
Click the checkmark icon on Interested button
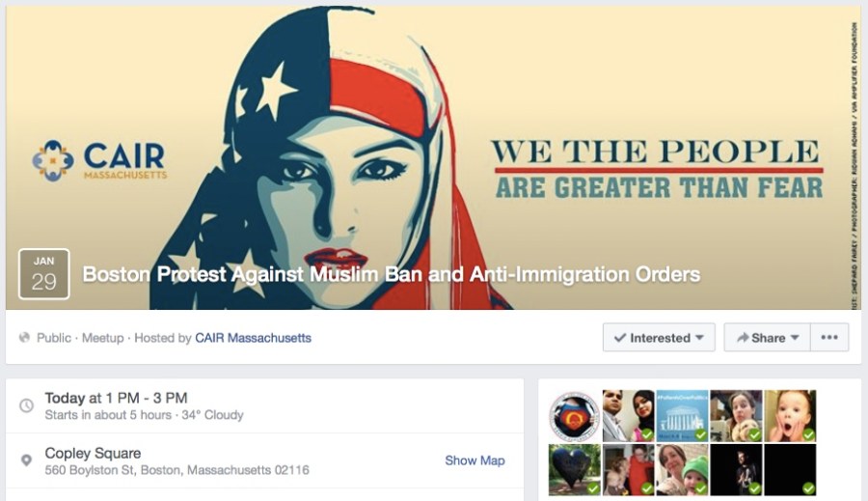click(620, 338)
